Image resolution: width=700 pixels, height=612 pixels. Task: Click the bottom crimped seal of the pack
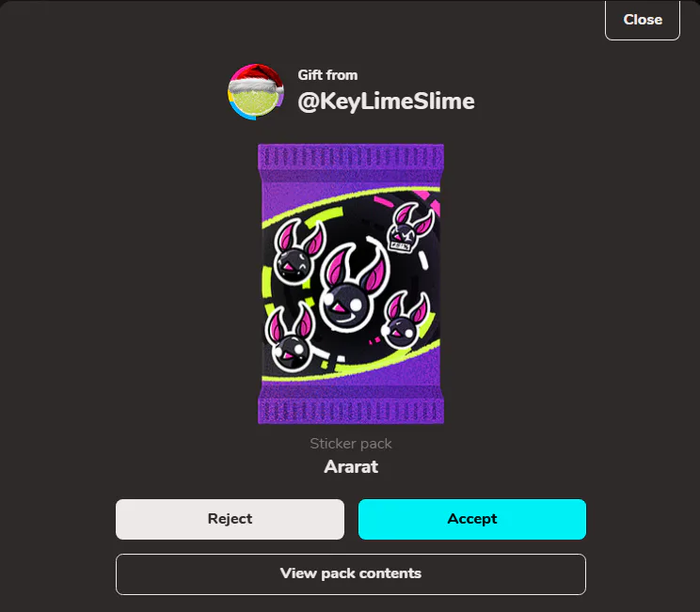[x=351, y=410]
